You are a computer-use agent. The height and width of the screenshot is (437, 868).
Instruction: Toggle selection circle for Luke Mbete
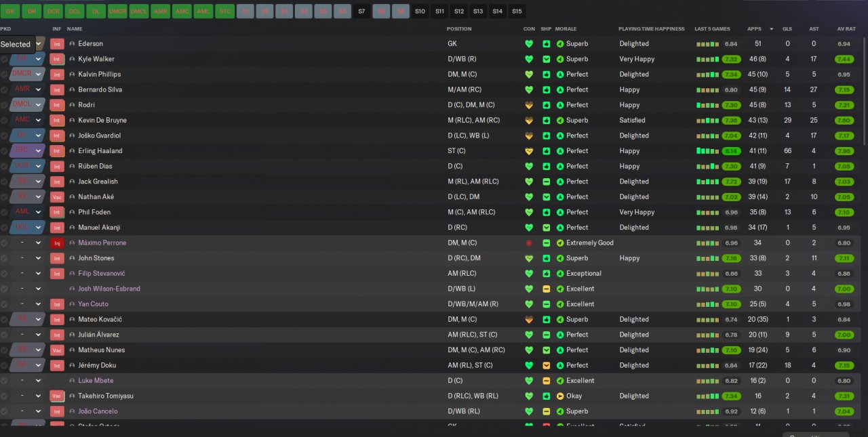coord(4,381)
